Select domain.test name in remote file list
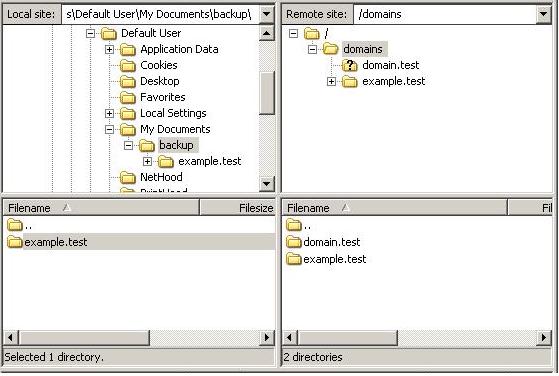559x376 pixels. (x=332, y=242)
